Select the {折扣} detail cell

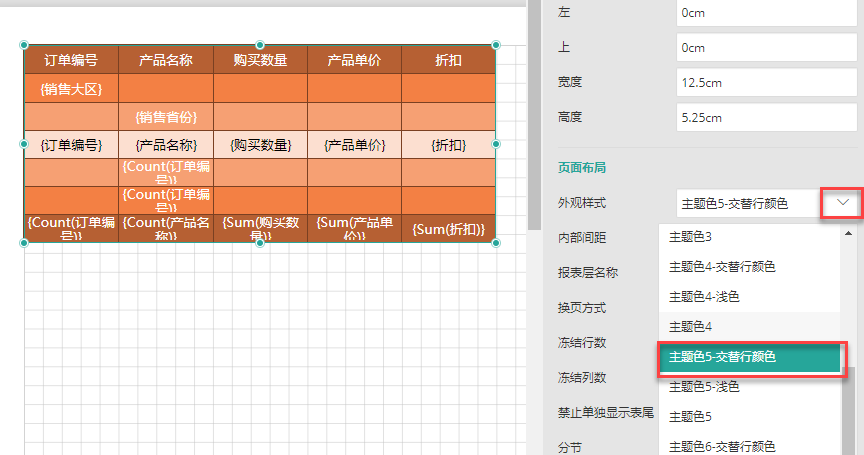coord(448,145)
